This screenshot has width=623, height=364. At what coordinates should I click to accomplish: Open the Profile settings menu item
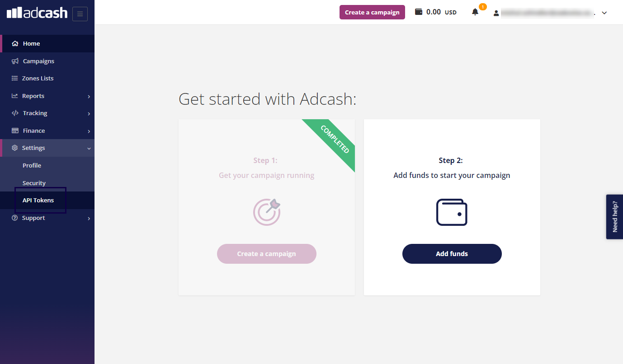point(32,165)
